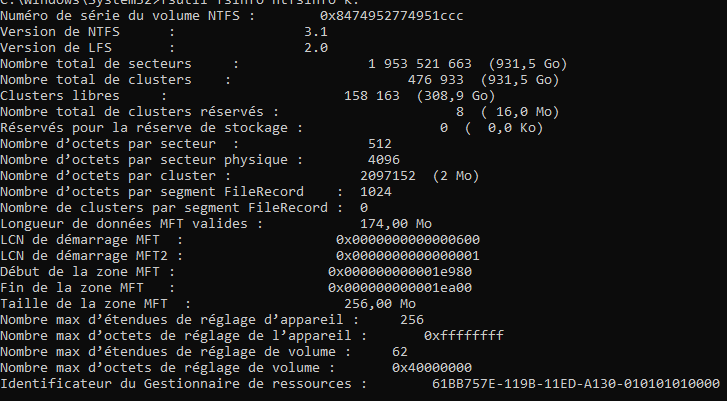
Task: Click the total sectors count 1 953 521 663
Action: pyautogui.click(x=420, y=64)
